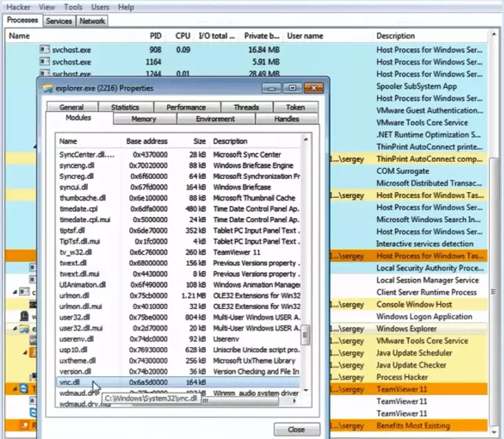504x439 pixels.
Task: Select UIAnimation.dll module row
Action: 178,285
